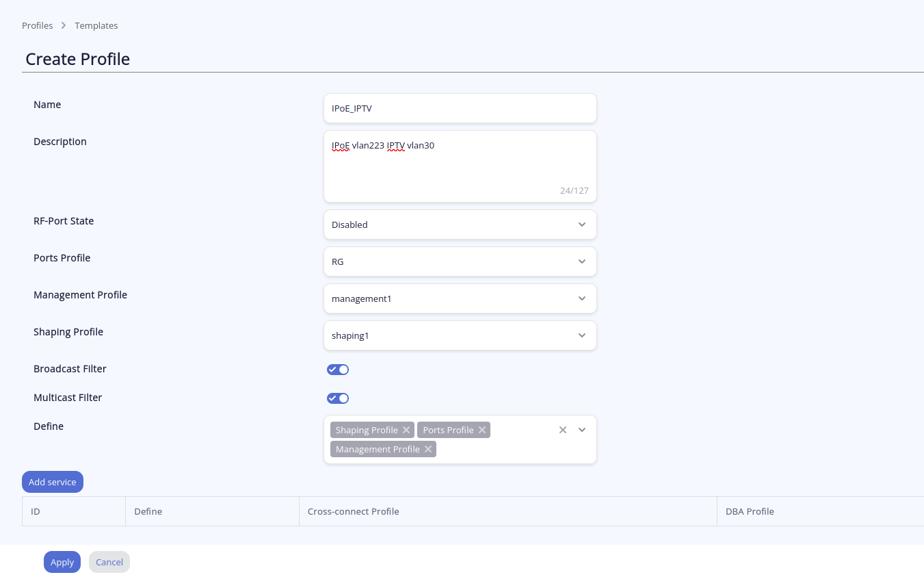
Task: Go to Profiles breadcrumb
Action: [37, 25]
